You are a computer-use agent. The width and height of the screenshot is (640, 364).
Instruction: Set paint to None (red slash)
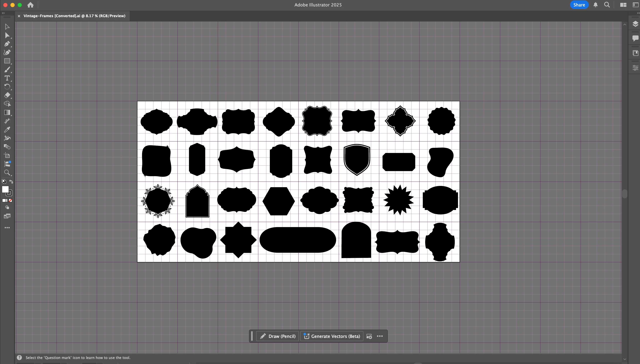[x=11, y=200]
